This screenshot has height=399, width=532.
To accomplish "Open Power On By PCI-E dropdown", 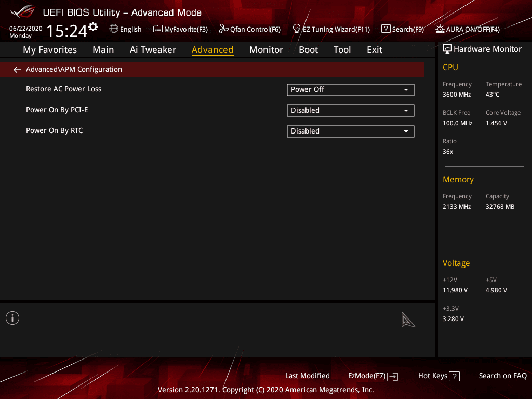I will tap(351, 111).
